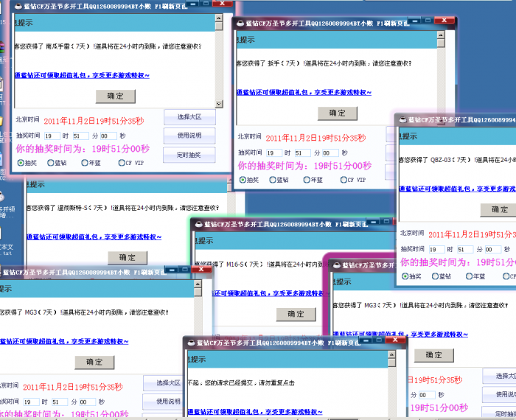Click title bar icon of 扳手 prize window

click(x=240, y=23)
